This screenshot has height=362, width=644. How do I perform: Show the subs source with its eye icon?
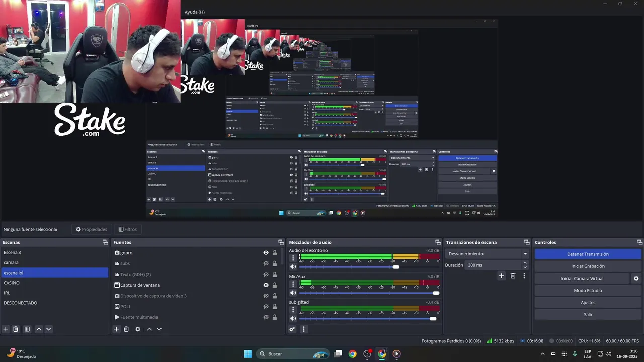coord(266,263)
